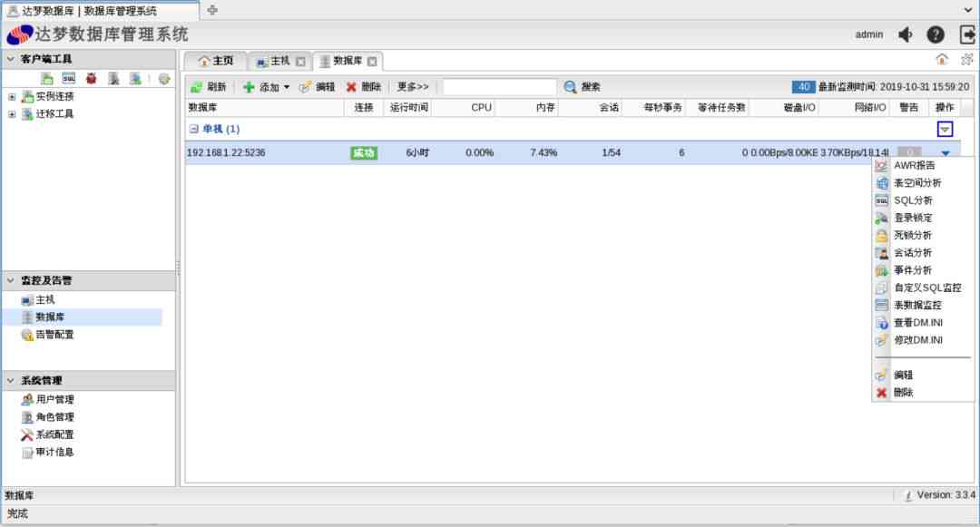Collapse the 系统管理 panel section

click(x=11, y=380)
